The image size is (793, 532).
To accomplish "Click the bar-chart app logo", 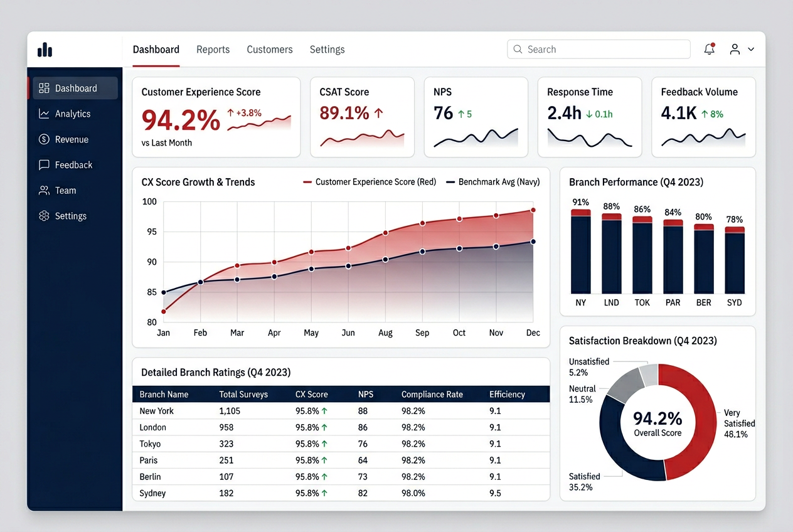I will 45,50.
